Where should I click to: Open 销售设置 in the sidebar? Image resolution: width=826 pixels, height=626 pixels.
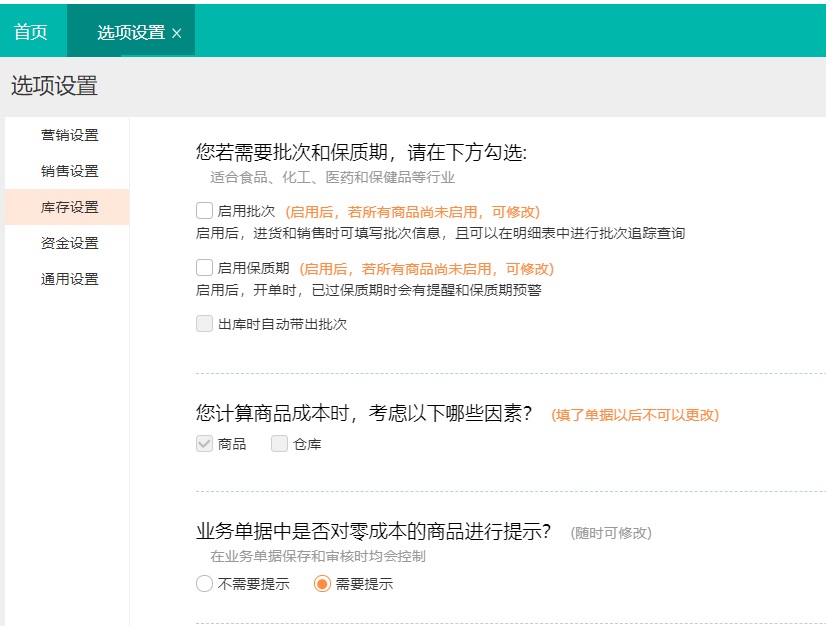(x=70, y=171)
